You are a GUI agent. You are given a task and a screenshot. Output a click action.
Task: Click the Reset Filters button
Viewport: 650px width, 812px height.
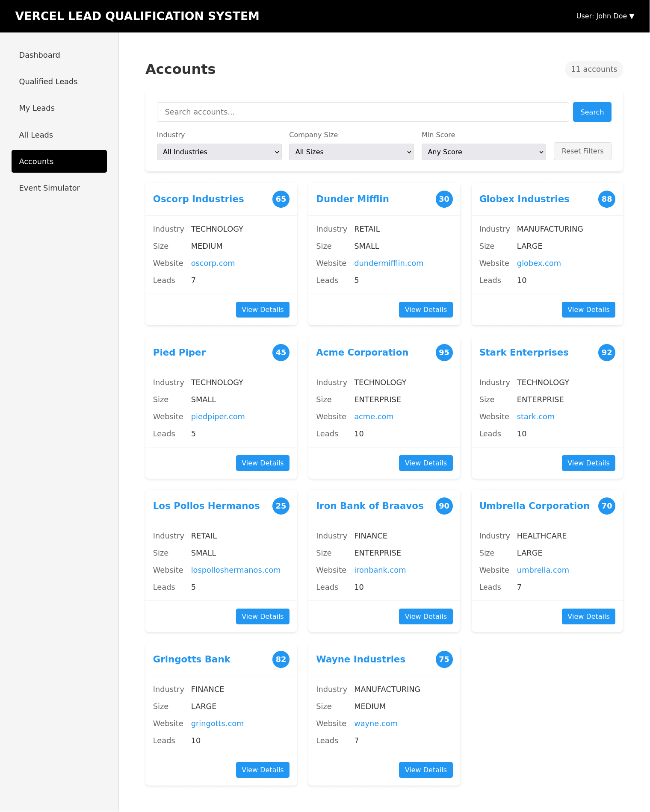pyautogui.click(x=582, y=151)
